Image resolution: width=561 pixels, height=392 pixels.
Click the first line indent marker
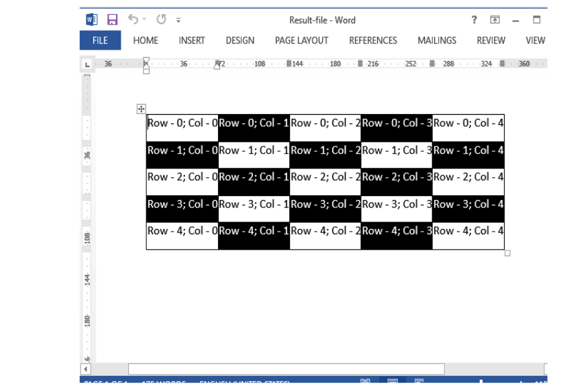[146, 60]
